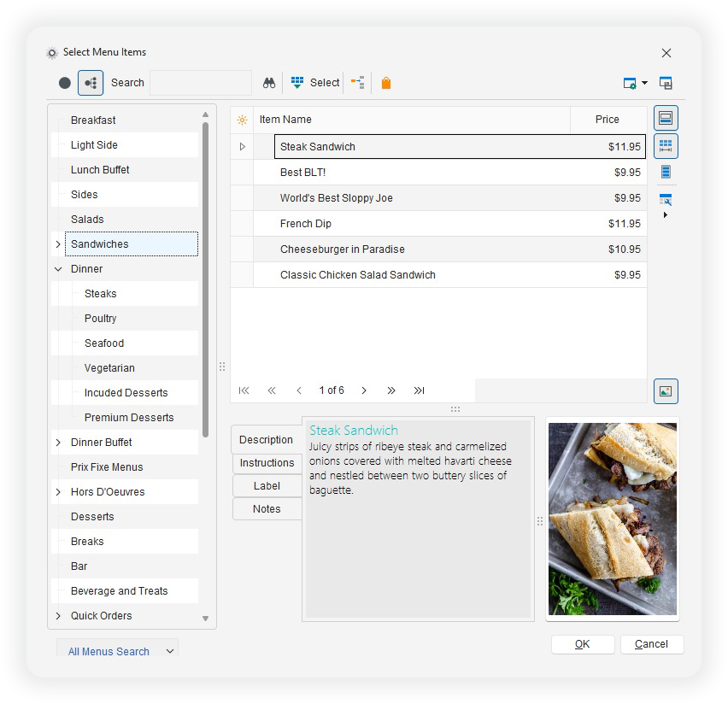Advance to the next page of results
728x704 pixels.
(x=363, y=390)
